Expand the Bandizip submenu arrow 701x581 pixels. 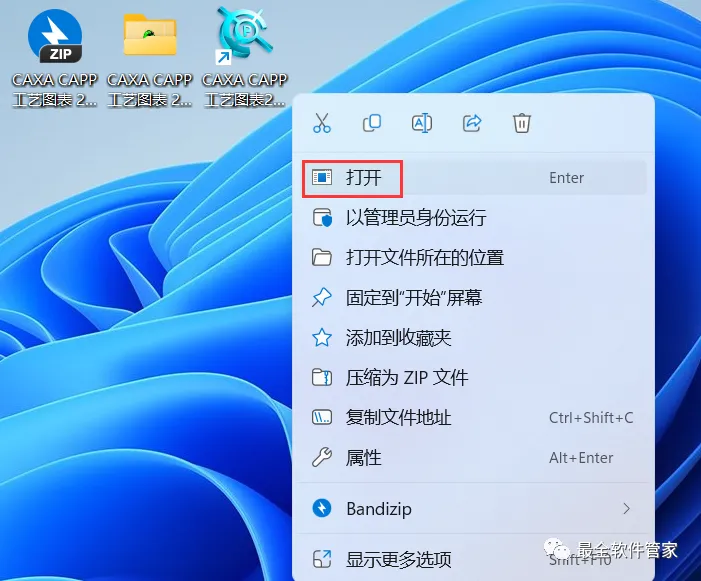(627, 509)
